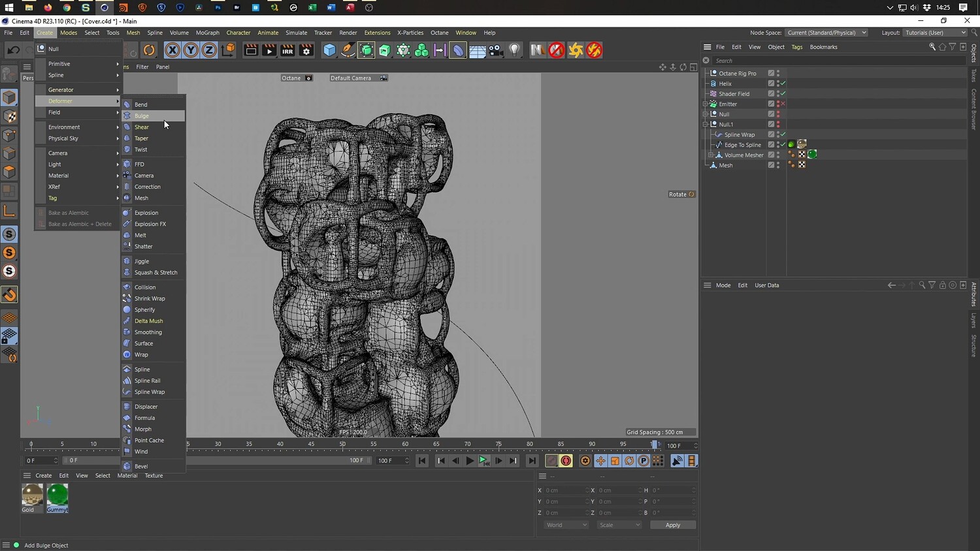The width and height of the screenshot is (980, 551).
Task: Open Edit Render Settings clapperboard icon
Action: [306, 50]
